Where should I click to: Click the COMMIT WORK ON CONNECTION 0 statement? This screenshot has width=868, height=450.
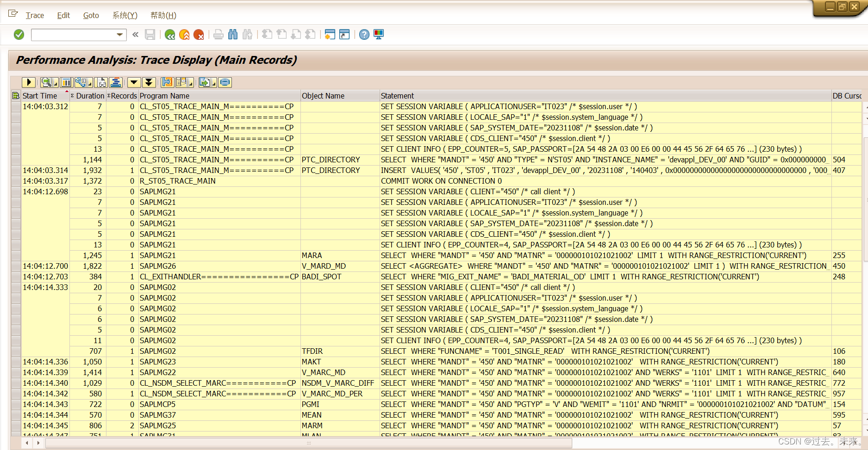point(441,181)
